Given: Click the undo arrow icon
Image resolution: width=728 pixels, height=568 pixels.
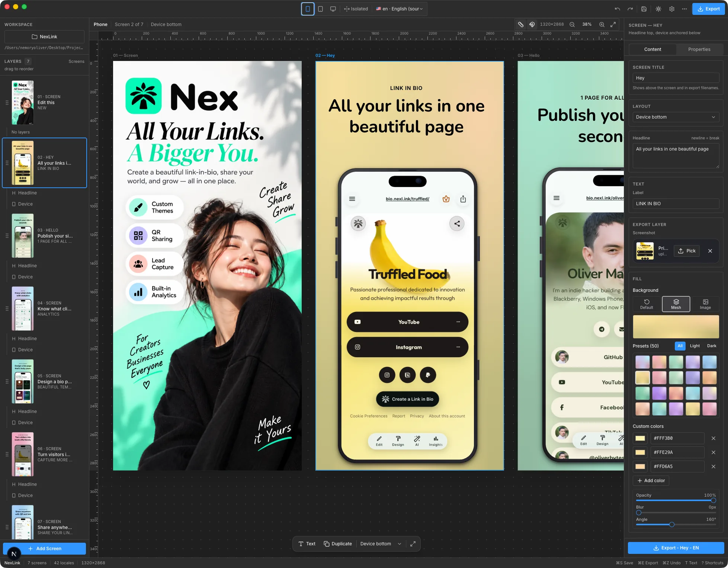Looking at the screenshot, I should [x=618, y=9].
